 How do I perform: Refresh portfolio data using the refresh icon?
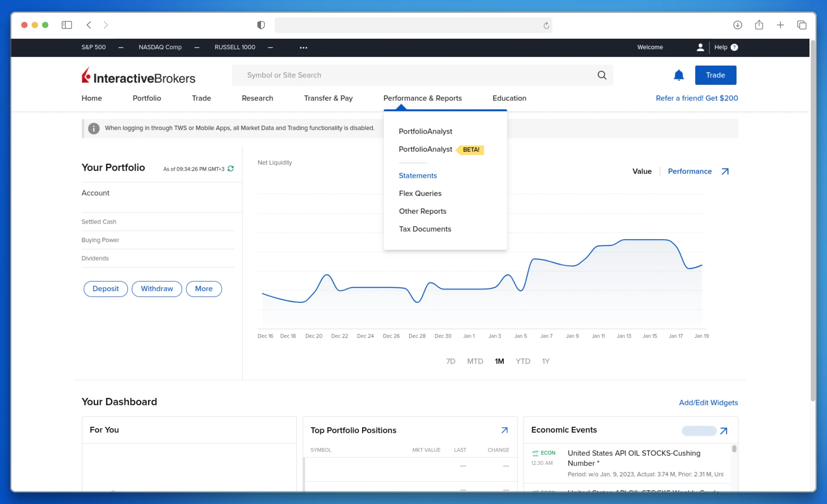231,169
